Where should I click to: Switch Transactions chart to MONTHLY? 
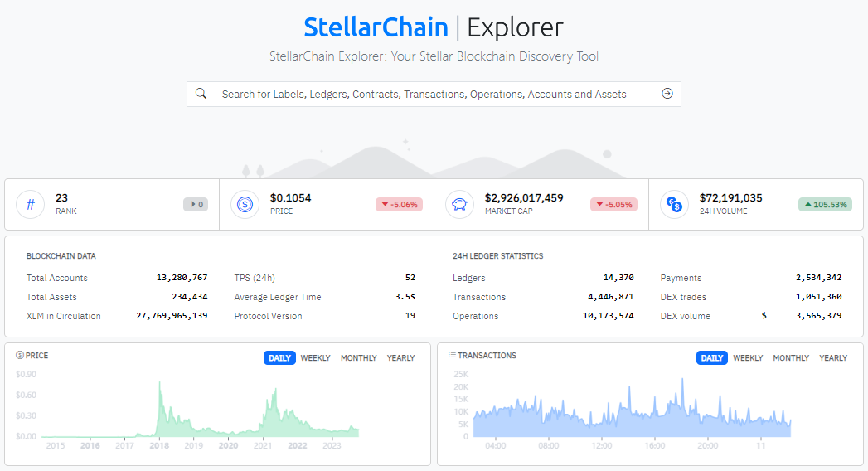point(791,358)
